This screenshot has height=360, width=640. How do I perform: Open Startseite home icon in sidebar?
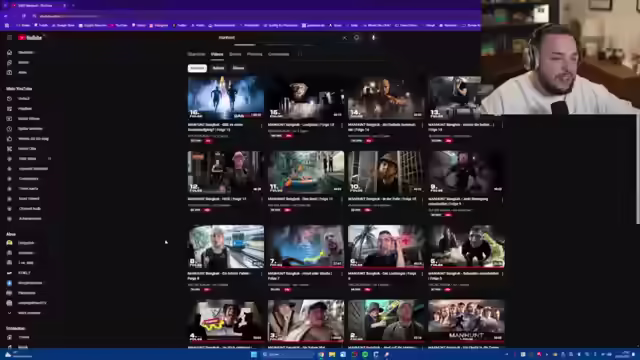click(x=9, y=53)
